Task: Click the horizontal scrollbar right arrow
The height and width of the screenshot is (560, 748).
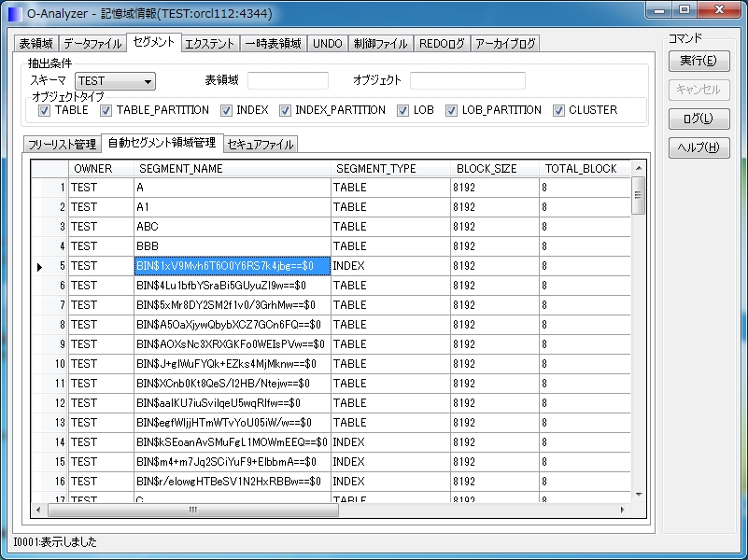Action: pos(625,511)
